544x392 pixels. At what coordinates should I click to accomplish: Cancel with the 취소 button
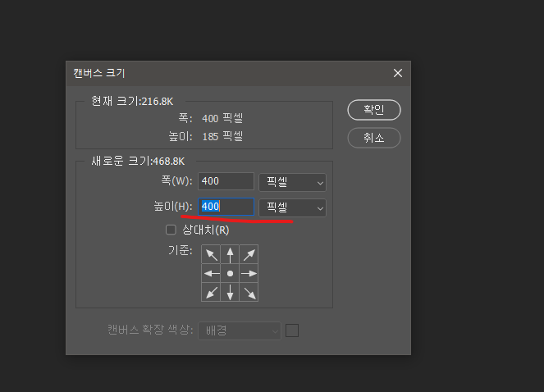click(x=374, y=138)
